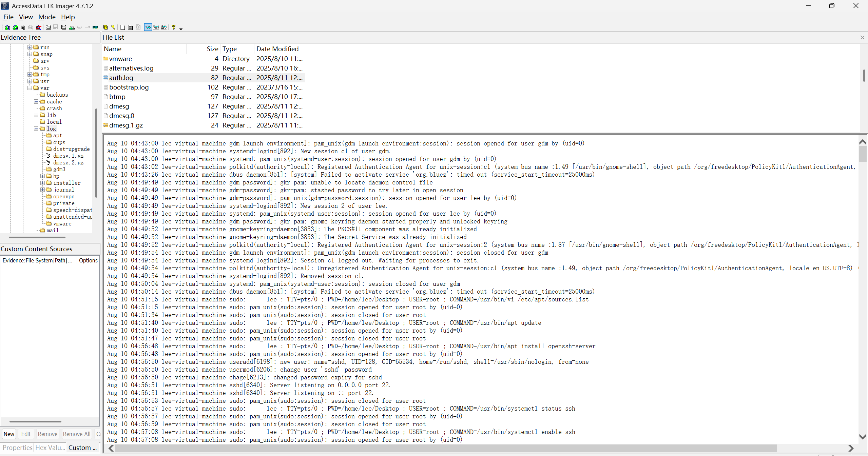The height and width of the screenshot is (456, 868).
Task: Collapse the log folder in Evidence Tree
Action: [x=36, y=129]
